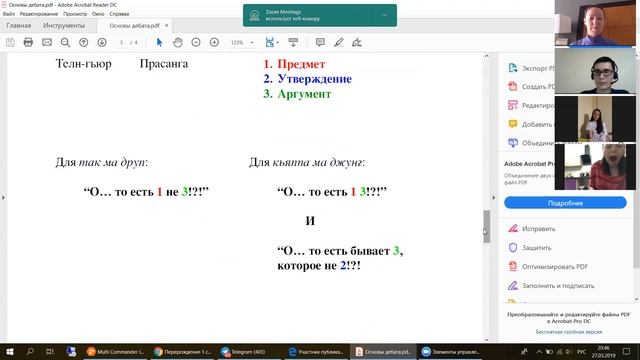Click the Бесплатная пробная версия link
The height and width of the screenshot is (360, 640).
click(x=569, y=332)
